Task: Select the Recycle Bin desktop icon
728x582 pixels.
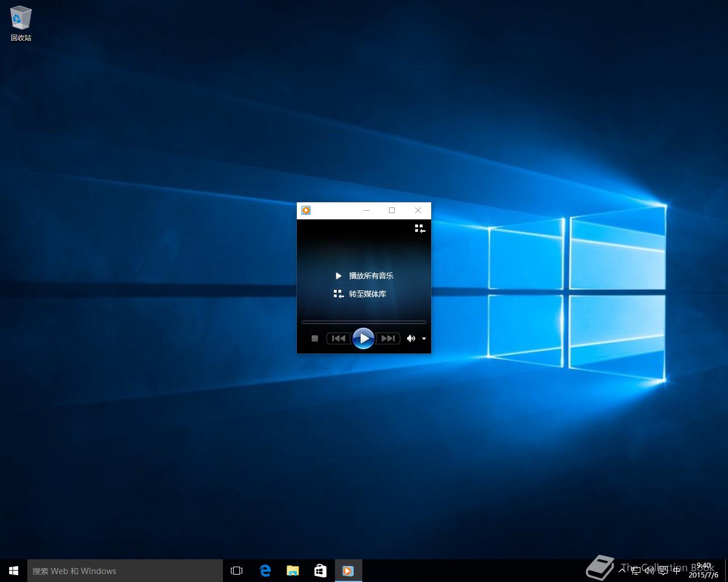Action: point(21,24)
